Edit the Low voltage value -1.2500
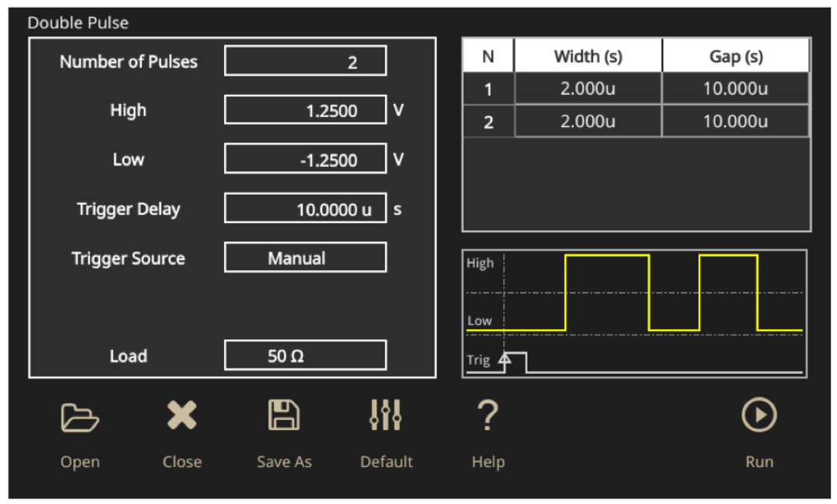837x504 pixels. click(x=306, y=159)
